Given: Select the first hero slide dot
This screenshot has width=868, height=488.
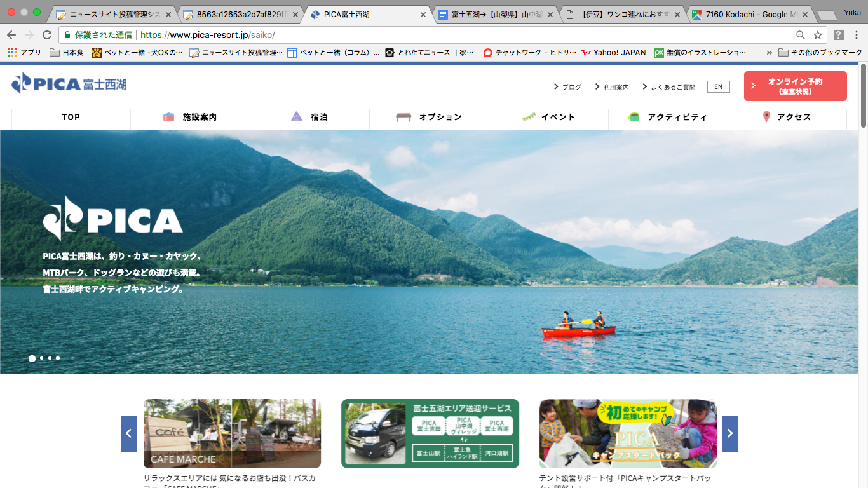Looking at the screenshot, I should click(32, 358).
